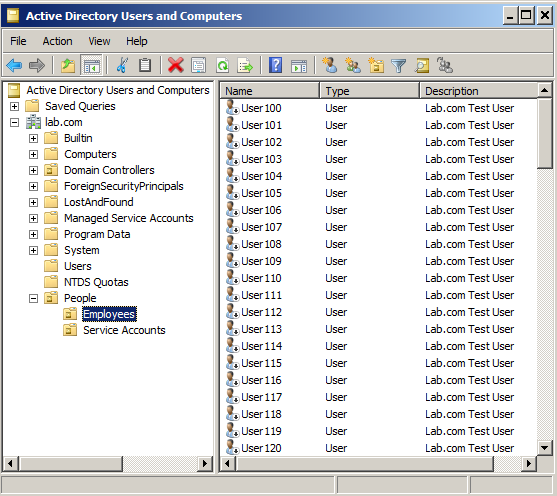The width and height of the screenshot is (557, 496).
Task: Open the File menu
Action: (x=18, y=41)
